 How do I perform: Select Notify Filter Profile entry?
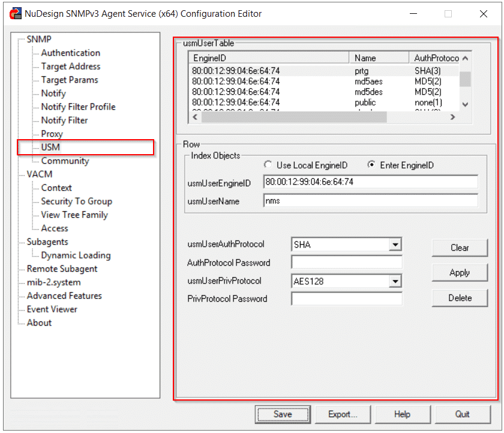coord(78,107)
